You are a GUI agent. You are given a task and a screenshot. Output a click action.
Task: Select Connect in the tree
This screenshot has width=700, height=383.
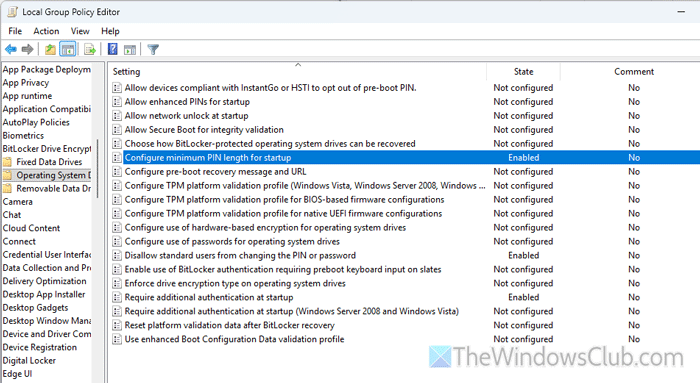tap(19, 241)
